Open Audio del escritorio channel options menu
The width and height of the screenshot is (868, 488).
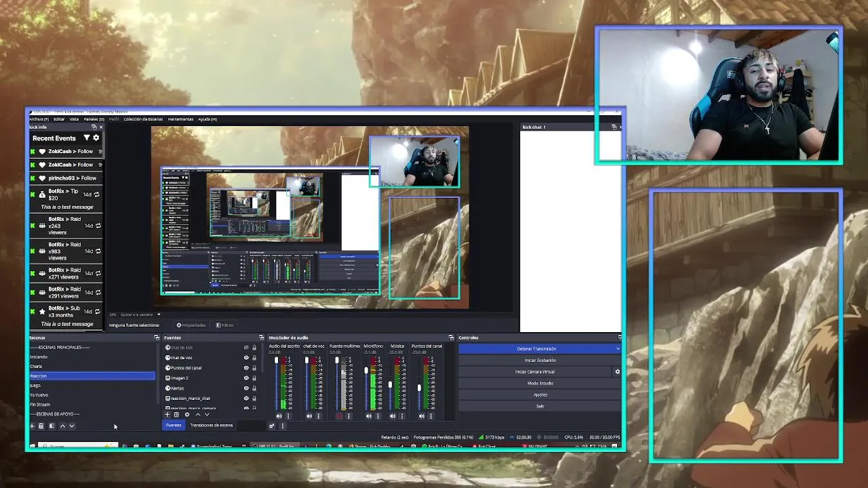point(288,416)
